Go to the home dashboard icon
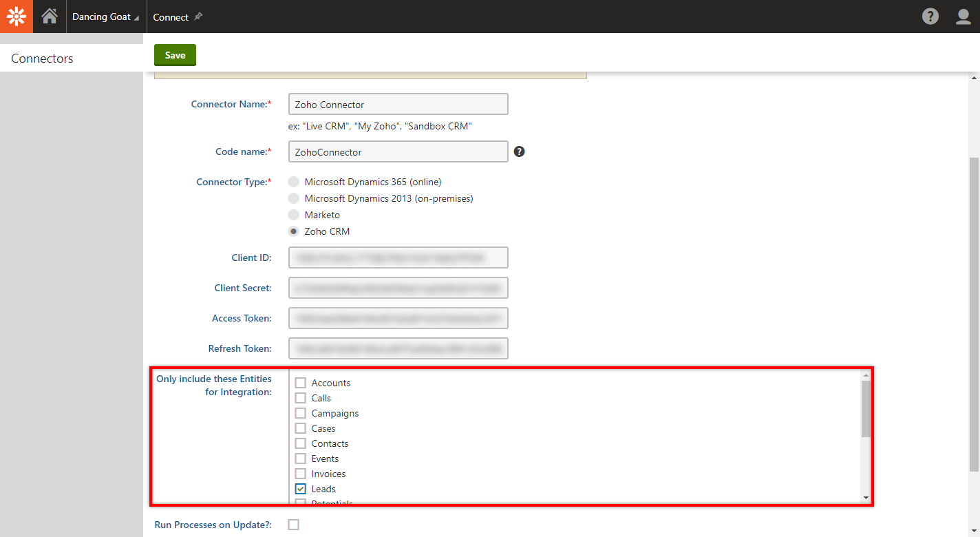 (x=50, y=17)
